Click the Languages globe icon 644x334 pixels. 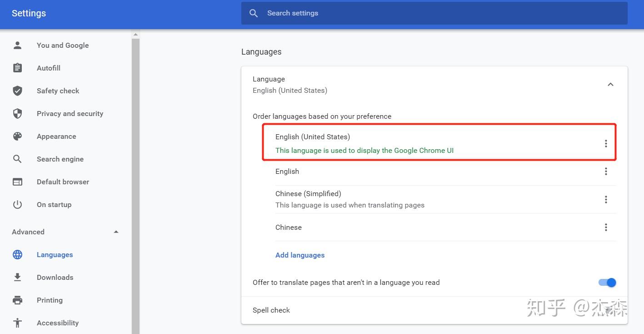pyautogui.click(x=17, y=254)
